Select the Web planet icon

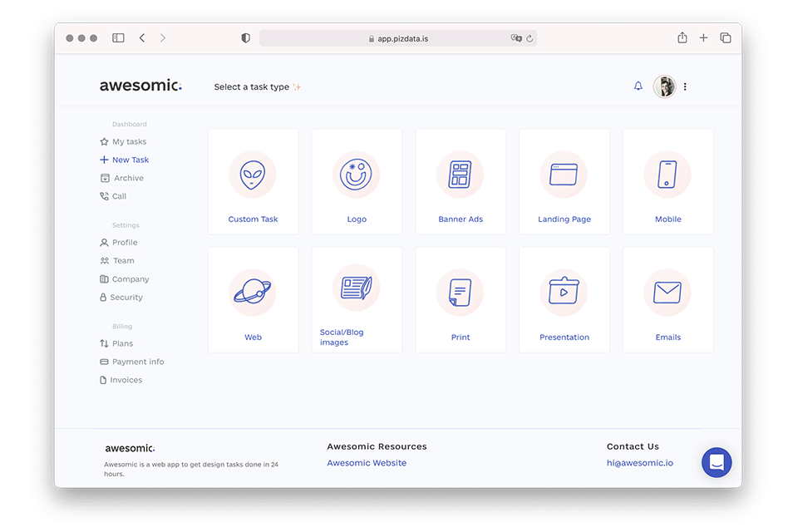tap(253, 293)
